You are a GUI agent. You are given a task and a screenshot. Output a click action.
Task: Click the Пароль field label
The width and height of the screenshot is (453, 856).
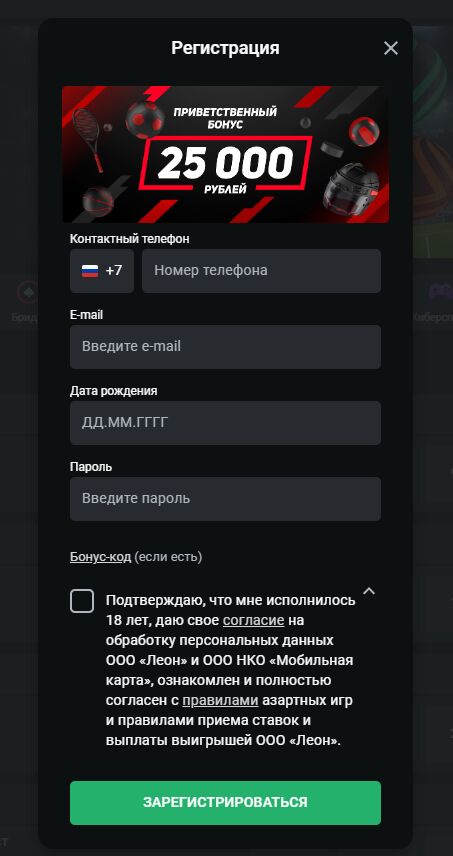point(91,467)
